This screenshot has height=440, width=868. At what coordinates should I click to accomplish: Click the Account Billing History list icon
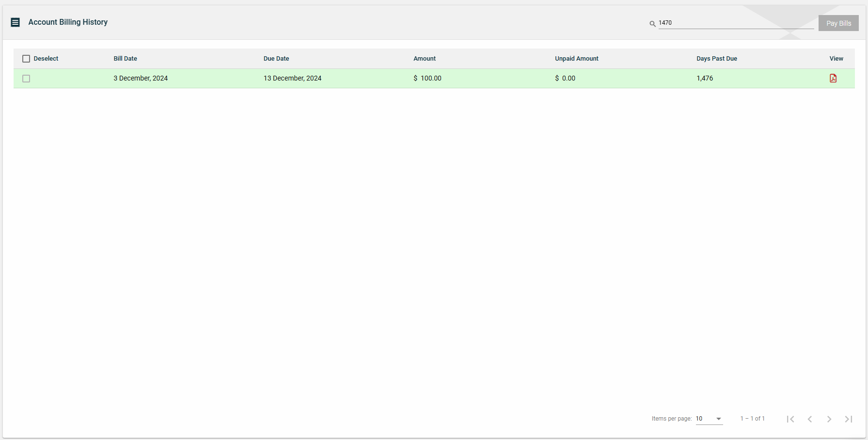pyautogui.click(x=15, y=22)
